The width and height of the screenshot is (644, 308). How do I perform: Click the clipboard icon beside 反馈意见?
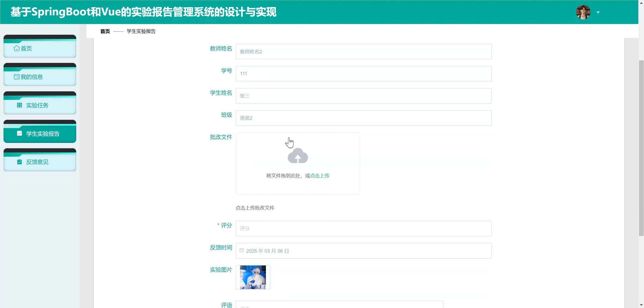(x=19, y=162)
